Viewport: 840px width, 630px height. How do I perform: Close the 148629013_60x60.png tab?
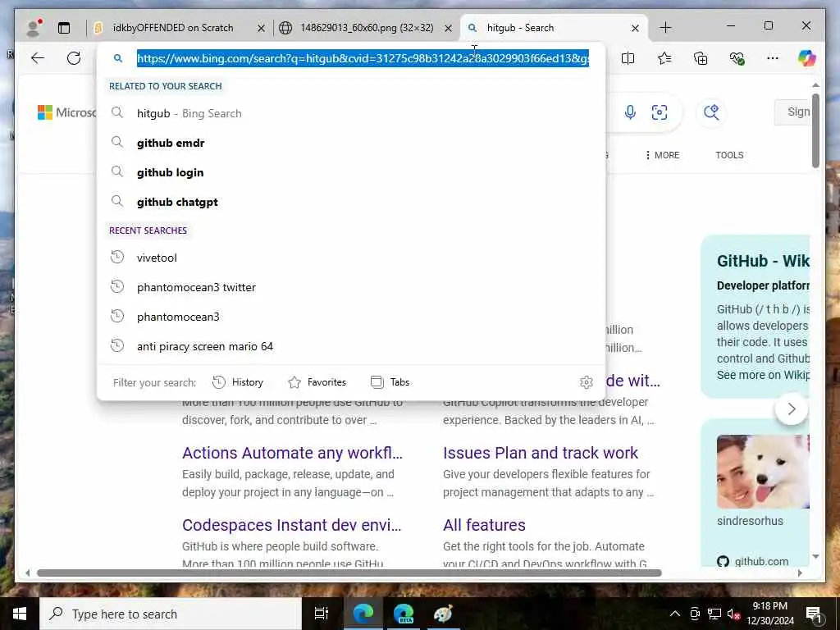(449, 28)
